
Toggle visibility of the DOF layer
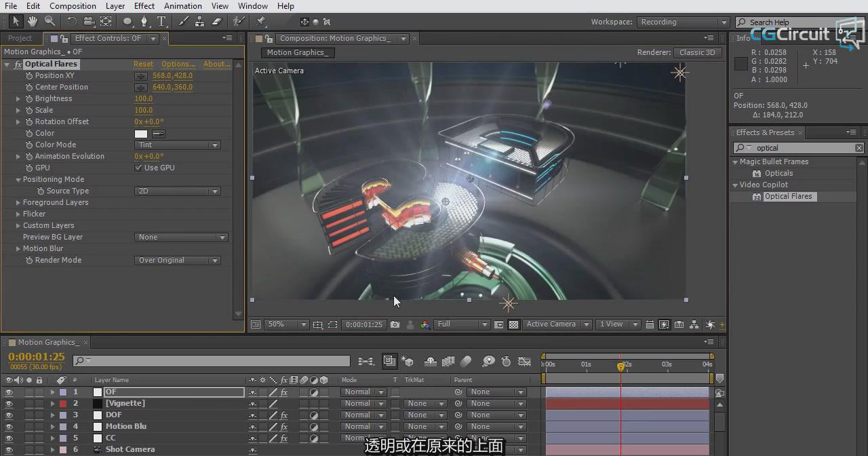(x=9, y=415)
